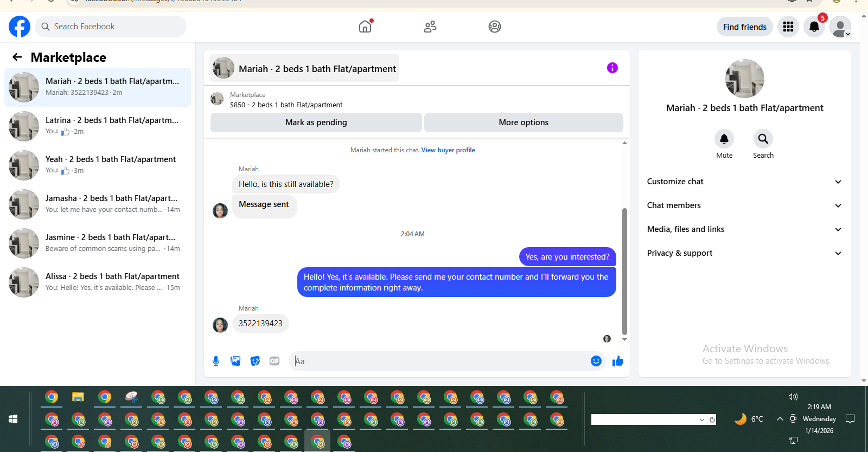
Task: Open Latrina conversation in list
Action: pos(98,126)
